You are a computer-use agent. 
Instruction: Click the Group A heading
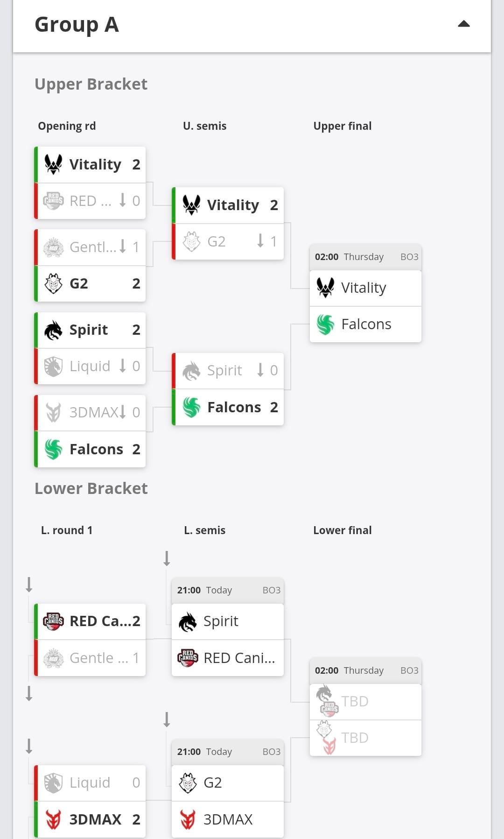pyautogui.click(x=77, y=25)
